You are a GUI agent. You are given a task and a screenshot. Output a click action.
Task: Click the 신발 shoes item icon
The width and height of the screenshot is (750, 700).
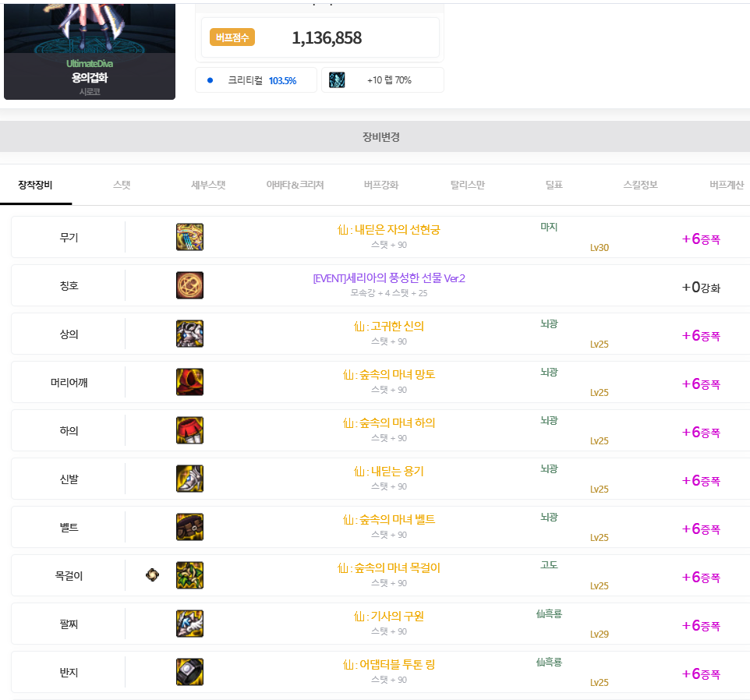(189, 479)
